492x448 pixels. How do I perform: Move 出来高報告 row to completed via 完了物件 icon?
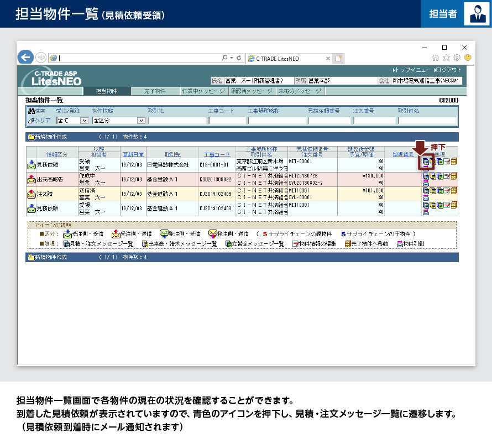click(x=454, y=176)
